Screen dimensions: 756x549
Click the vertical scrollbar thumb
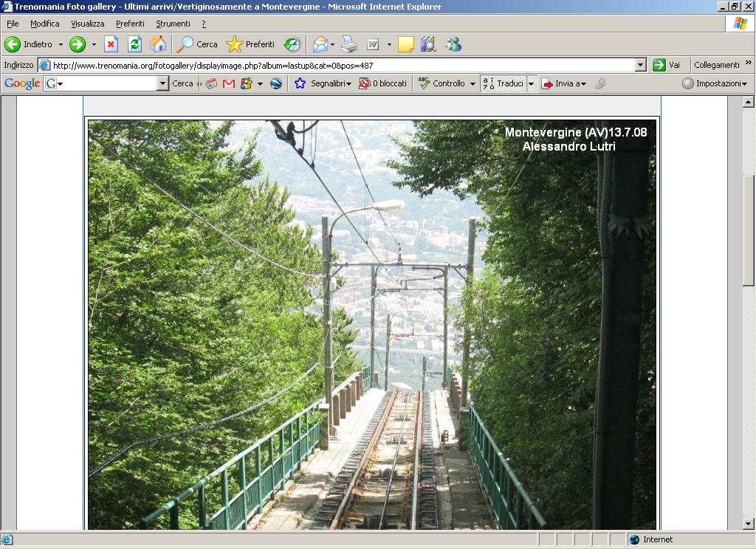click(x=749, y=230)
